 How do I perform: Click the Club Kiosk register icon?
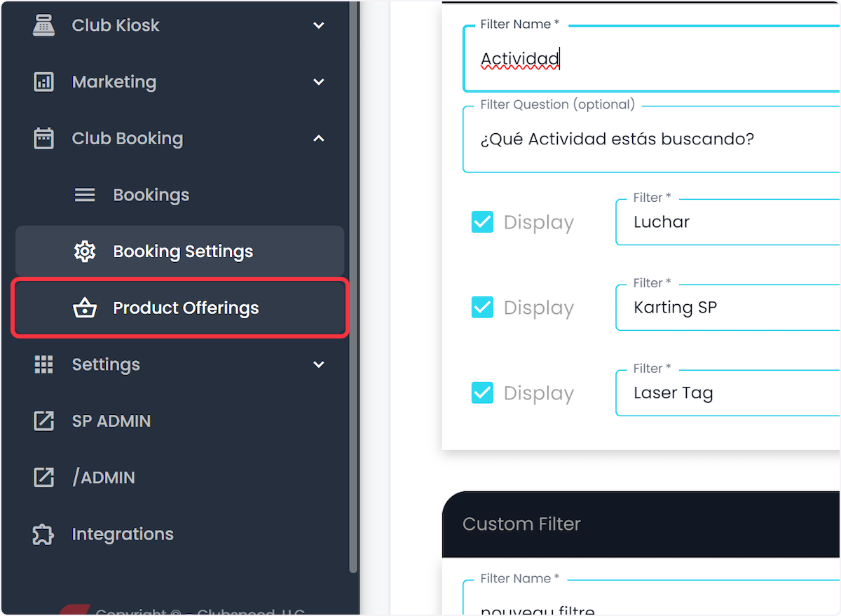[43, 25]
